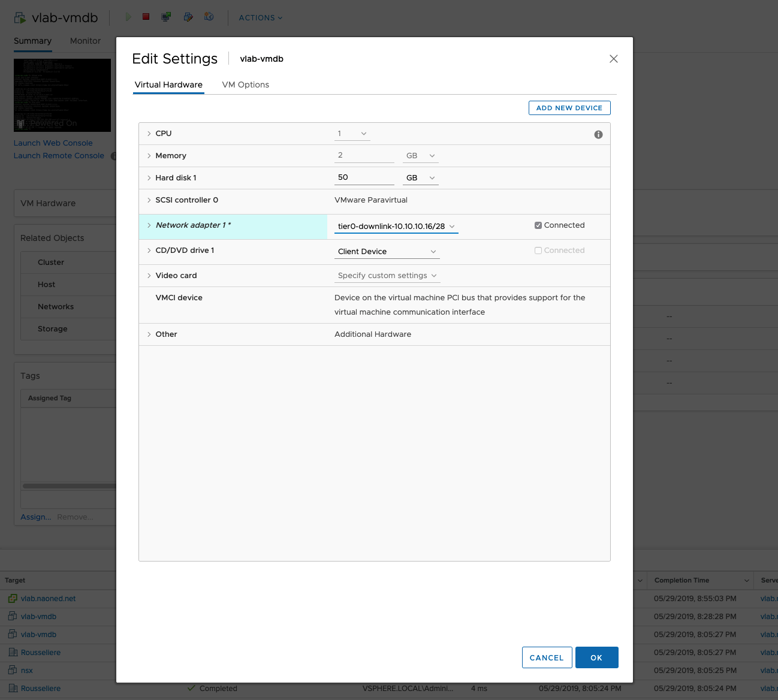Open the Video card settings dropdown
Image resolution: width=778 pixels, height=700 pixels.
(387, 276)
